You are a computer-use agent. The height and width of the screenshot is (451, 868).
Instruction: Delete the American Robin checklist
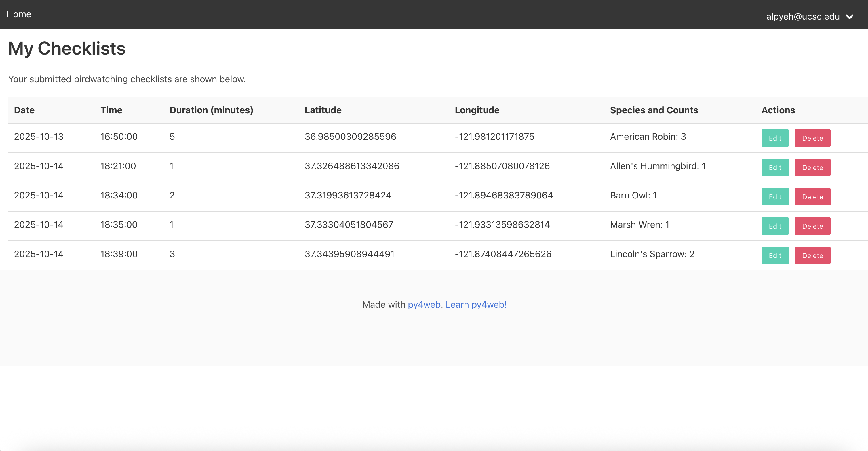point(812,138)
